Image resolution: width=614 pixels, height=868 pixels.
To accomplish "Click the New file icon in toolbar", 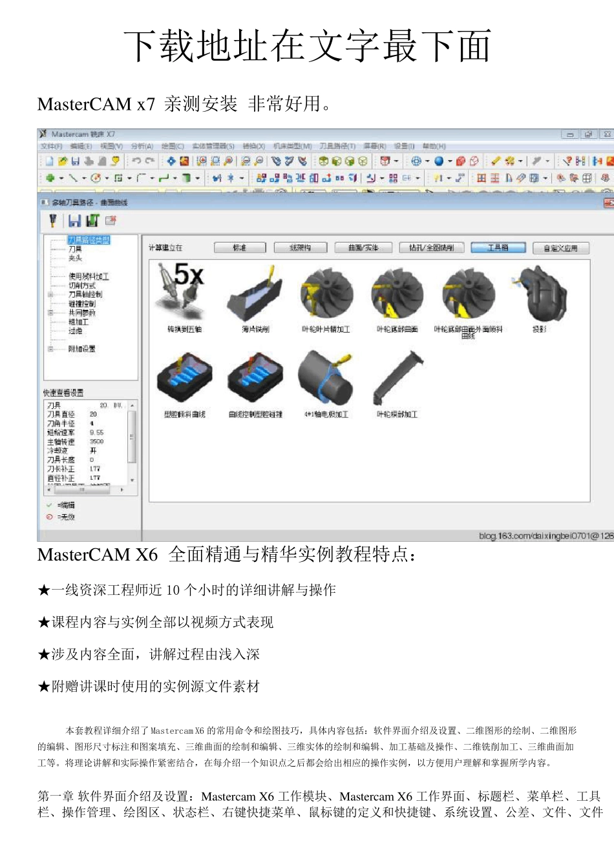I will tap(49, 161).
